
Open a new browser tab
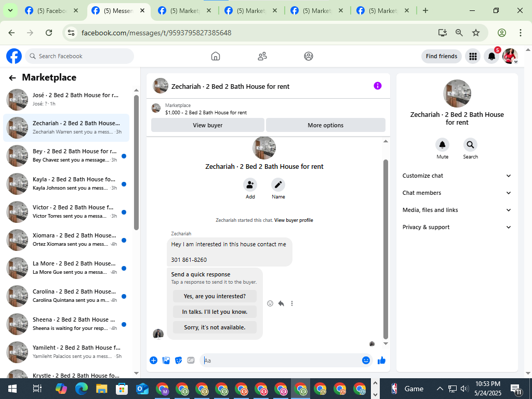click(425, 10)
